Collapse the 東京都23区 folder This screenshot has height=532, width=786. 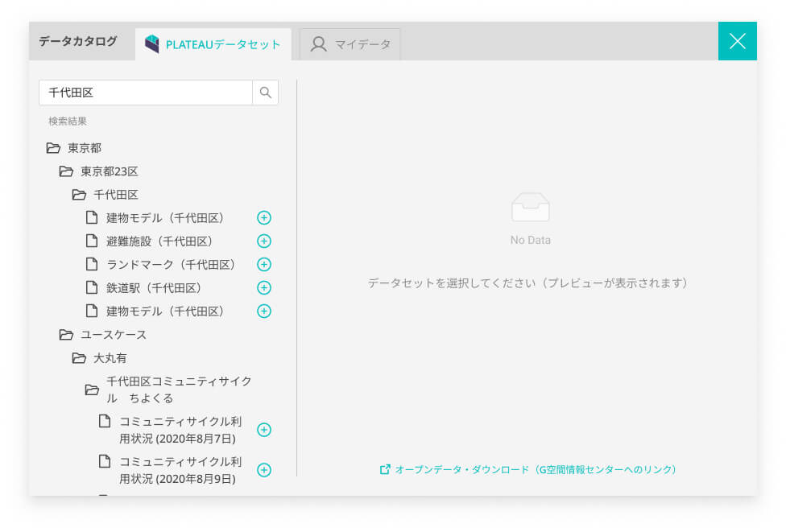[99, 171]
